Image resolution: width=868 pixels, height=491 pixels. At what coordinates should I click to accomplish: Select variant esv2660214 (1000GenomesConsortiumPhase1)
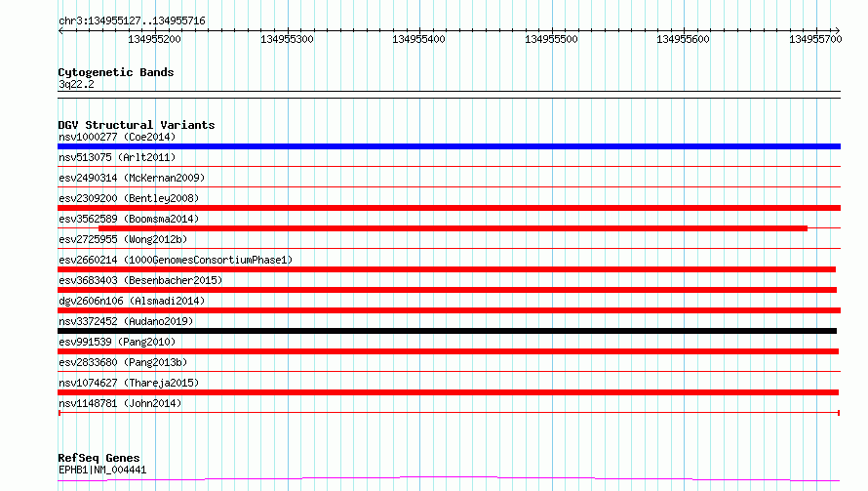coord(176,260)
